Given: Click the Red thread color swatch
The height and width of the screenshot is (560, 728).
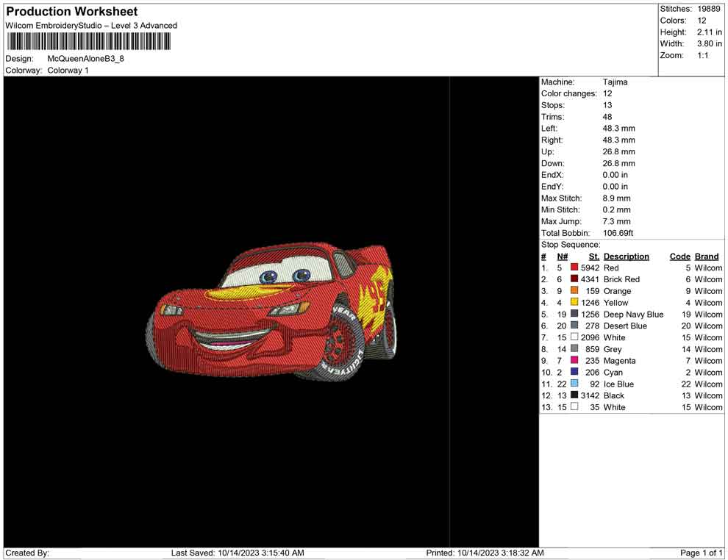Looking at the screenshot, I should 574,268.
